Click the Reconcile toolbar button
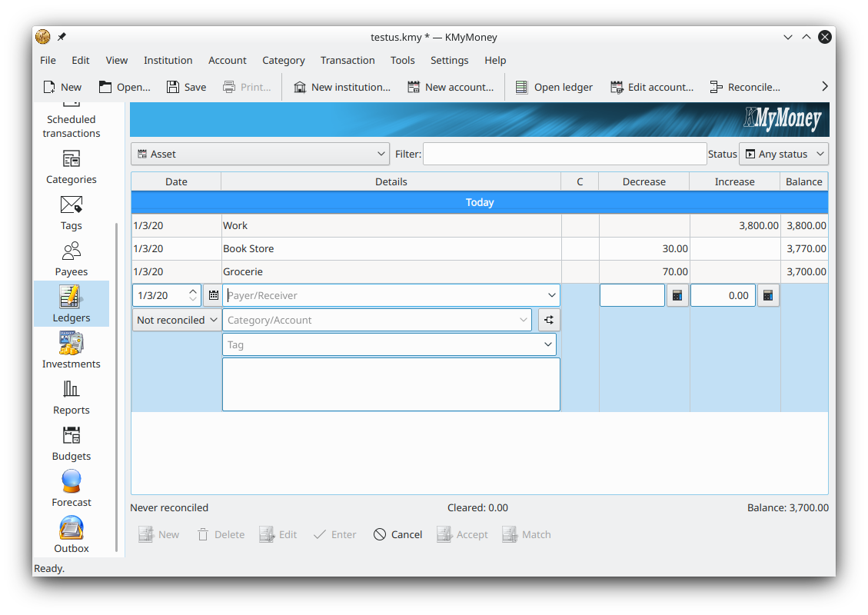Screen dimensions: 868x615 pos(744,87)
